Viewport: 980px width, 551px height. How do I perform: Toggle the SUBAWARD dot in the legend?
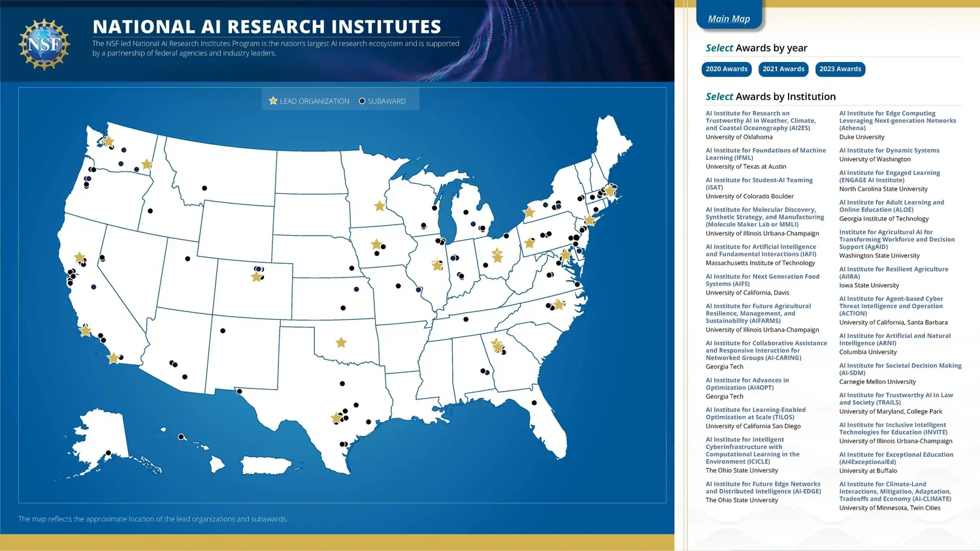(362, 101)
